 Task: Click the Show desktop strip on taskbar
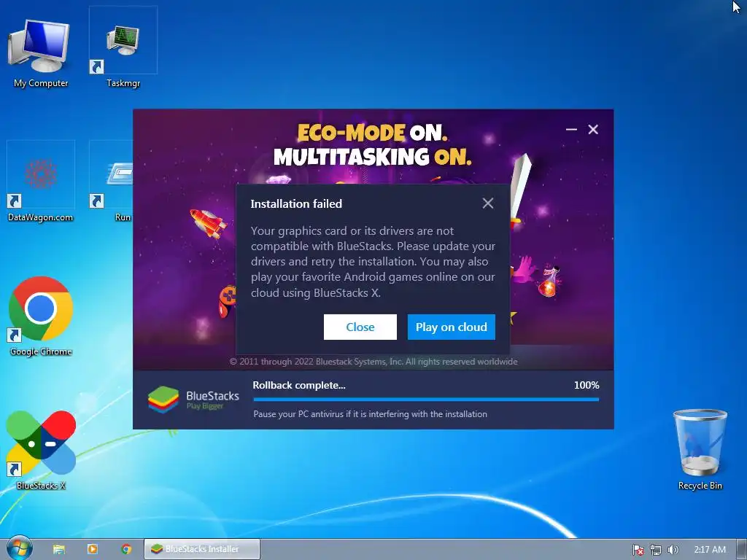tap(742, 550)
